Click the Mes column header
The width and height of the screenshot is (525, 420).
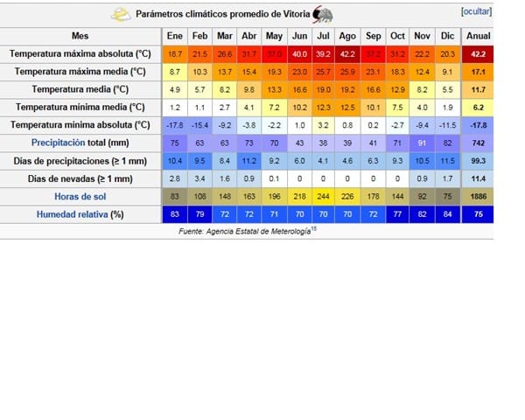(x=80, y=36)
